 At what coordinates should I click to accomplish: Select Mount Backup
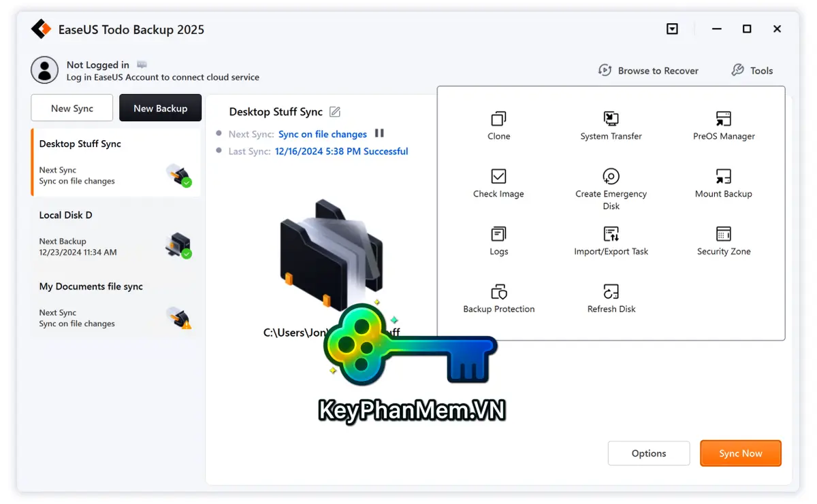(x=723, y=182)
